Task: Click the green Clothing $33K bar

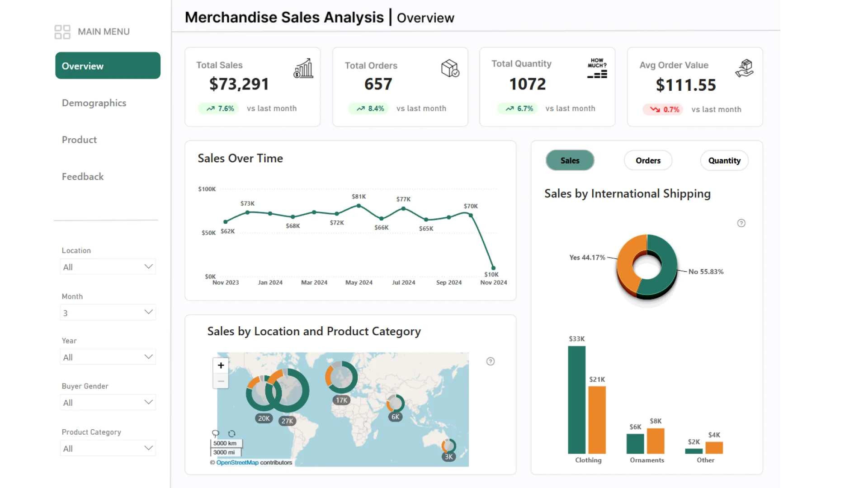Action: click(577, 400)
